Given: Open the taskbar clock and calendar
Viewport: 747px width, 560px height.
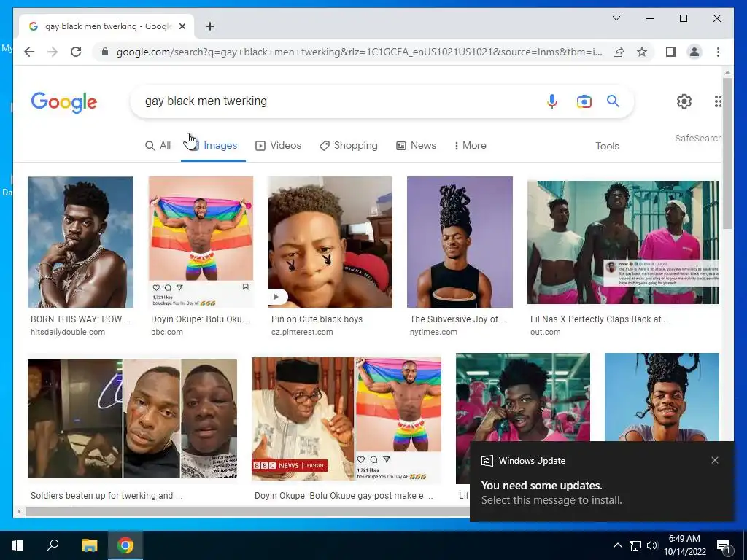Looking at the screenshot, I should (x=684, y=545).
